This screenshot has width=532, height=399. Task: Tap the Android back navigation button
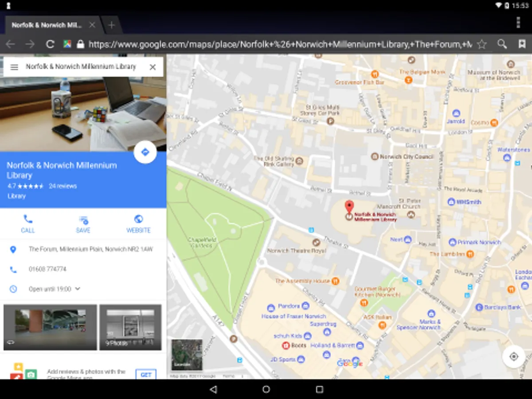pyautogui.click(x=213, y=389)
